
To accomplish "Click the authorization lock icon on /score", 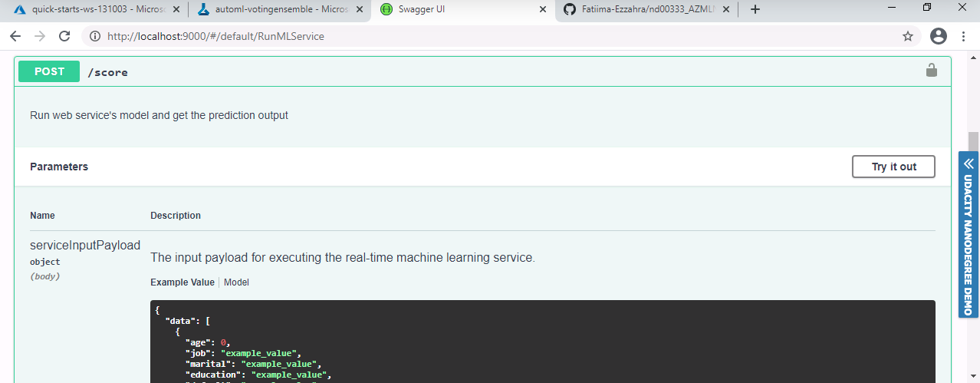I will [x=932, y=70].
